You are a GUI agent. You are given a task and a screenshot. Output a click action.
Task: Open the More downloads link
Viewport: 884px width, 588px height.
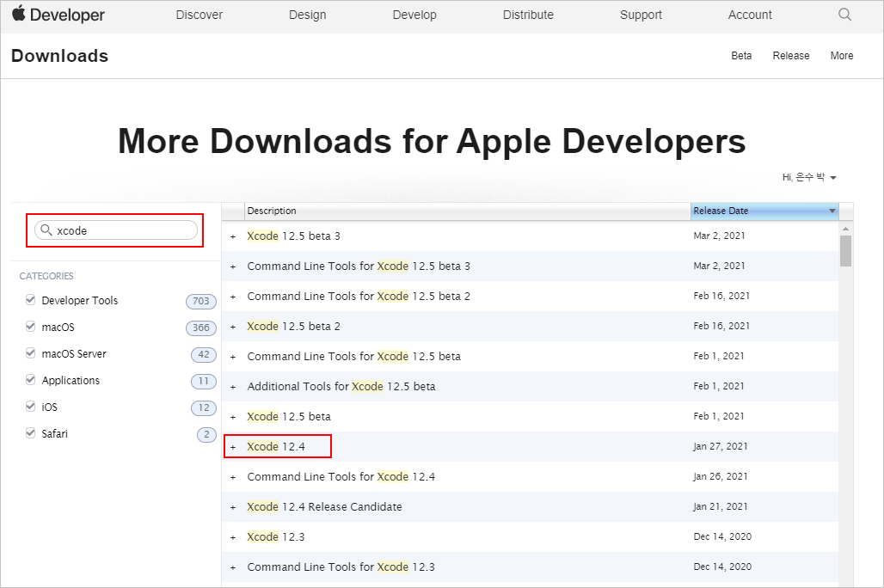click(842, 55)
